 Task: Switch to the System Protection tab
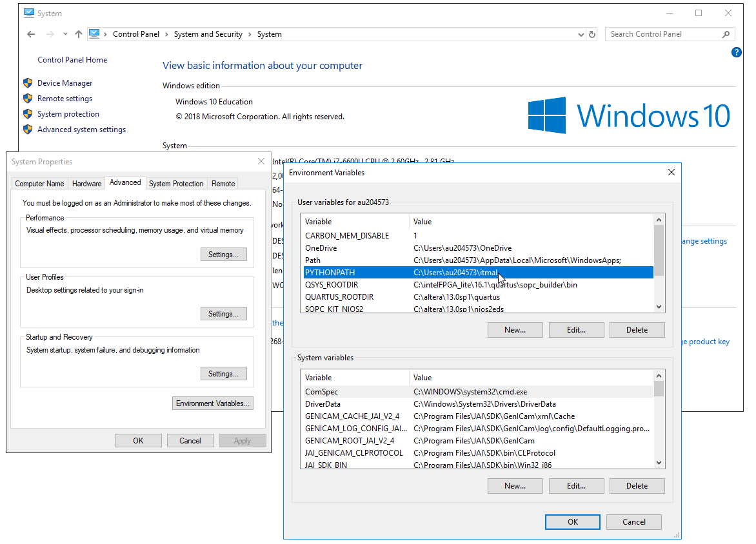[176, 184]
